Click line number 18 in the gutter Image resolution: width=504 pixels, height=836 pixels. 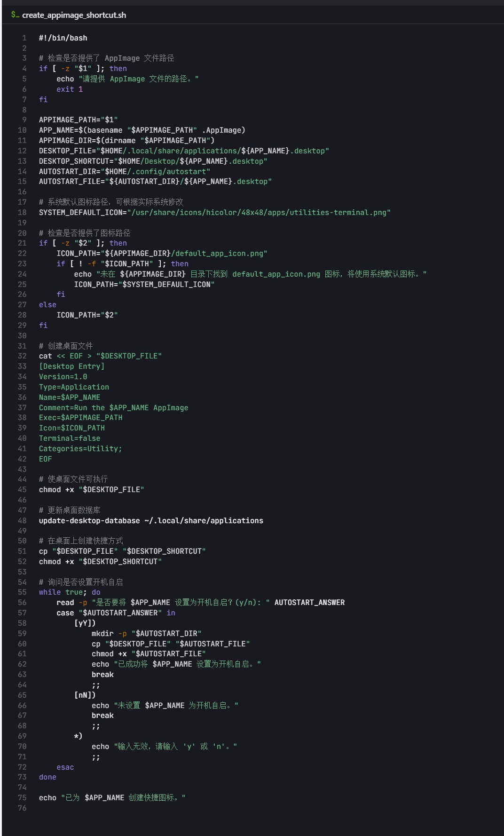tap(22, 212)
